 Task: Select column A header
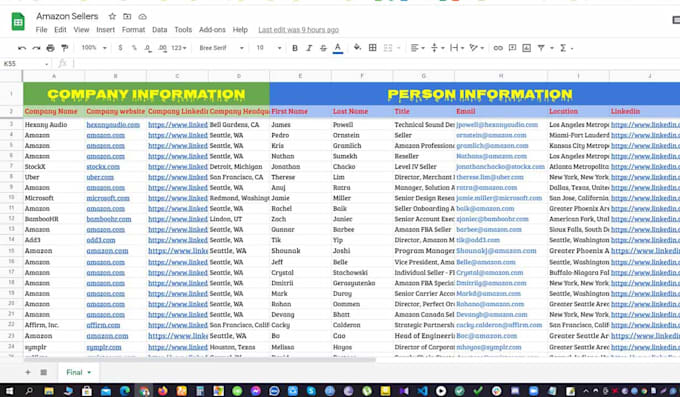[54, 76]
